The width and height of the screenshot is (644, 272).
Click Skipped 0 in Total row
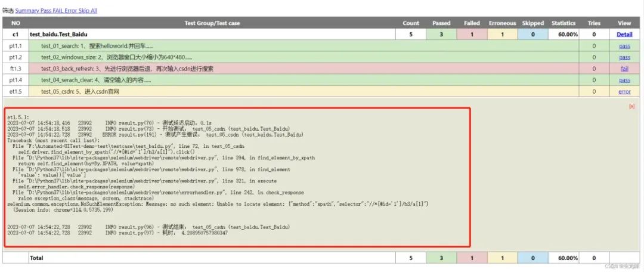click(533, 258)
